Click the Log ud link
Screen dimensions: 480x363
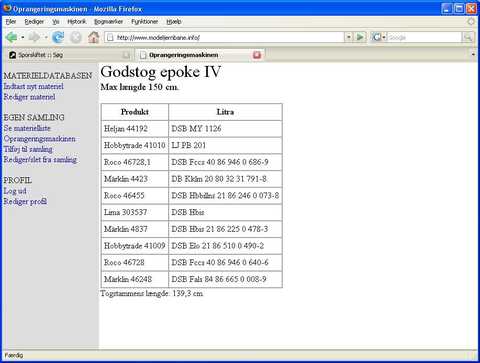tap(15, 191)
